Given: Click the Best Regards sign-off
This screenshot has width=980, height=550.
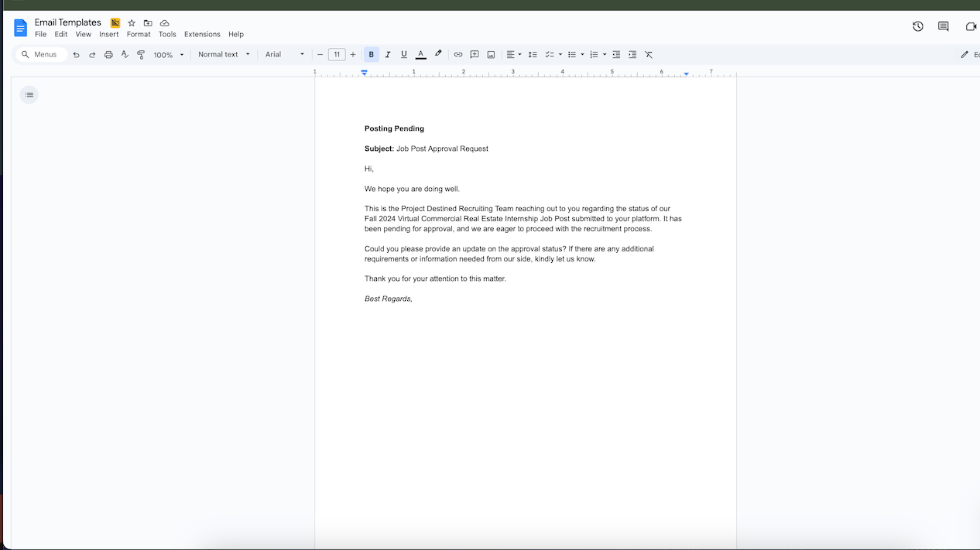Looking at the screenshot, I should point(389,299).
